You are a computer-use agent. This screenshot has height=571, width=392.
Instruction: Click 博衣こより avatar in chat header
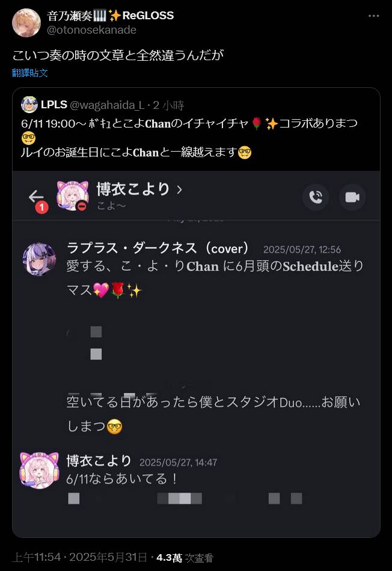coord(73,196)
